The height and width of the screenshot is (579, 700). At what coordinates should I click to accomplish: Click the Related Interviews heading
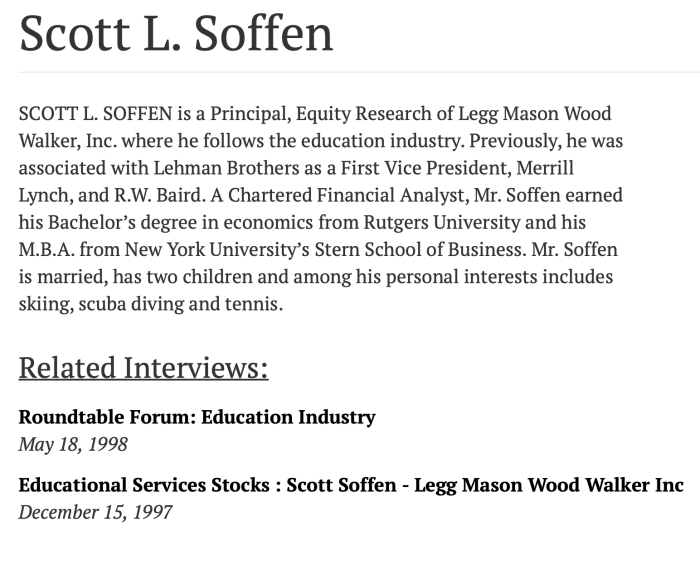coord(143,367)
